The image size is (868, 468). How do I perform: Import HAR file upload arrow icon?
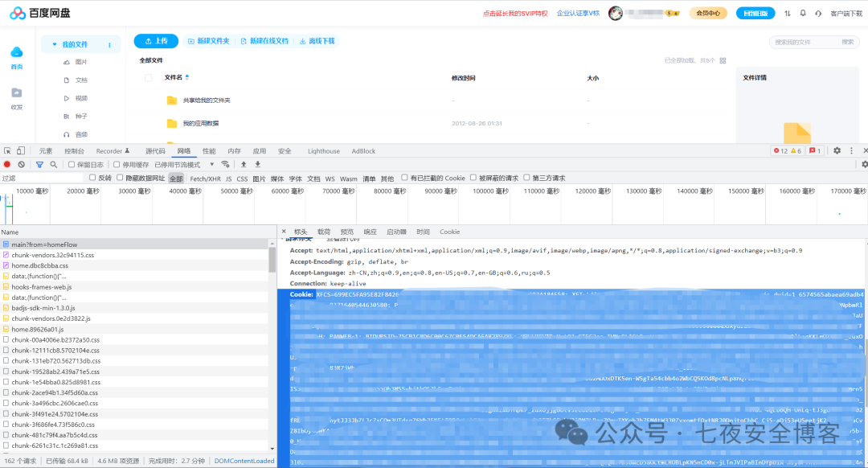tap(244, 165)
